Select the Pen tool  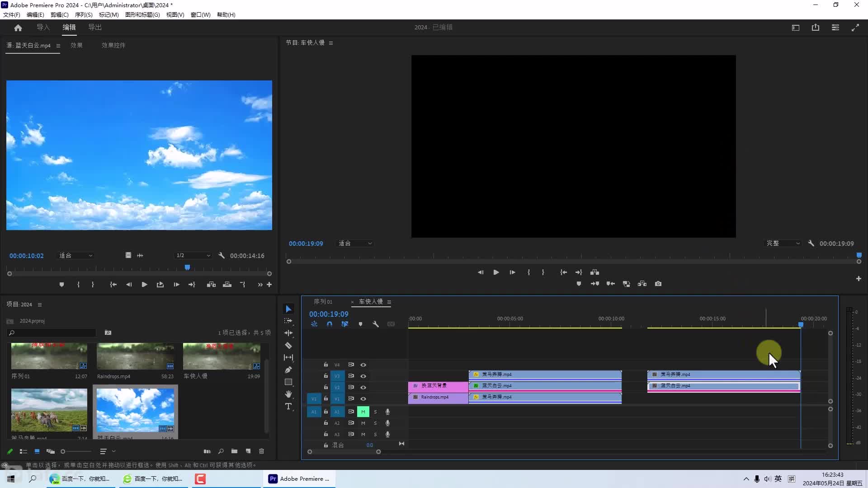coord(288,370)
